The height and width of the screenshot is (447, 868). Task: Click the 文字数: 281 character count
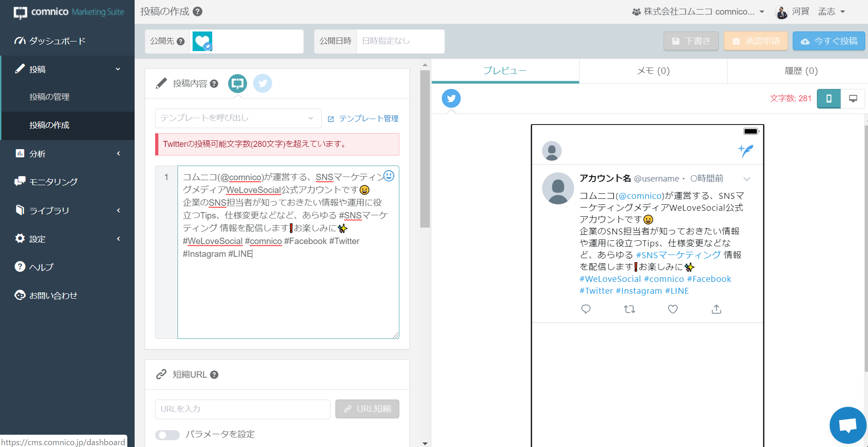[x=790, y=99]
